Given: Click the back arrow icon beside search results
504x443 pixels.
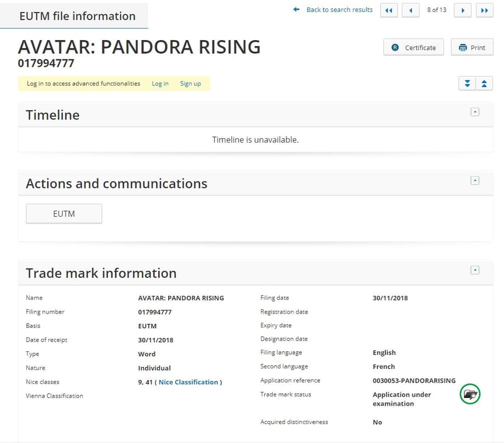Looking at the screenshot, I should (x=296, y=10).
